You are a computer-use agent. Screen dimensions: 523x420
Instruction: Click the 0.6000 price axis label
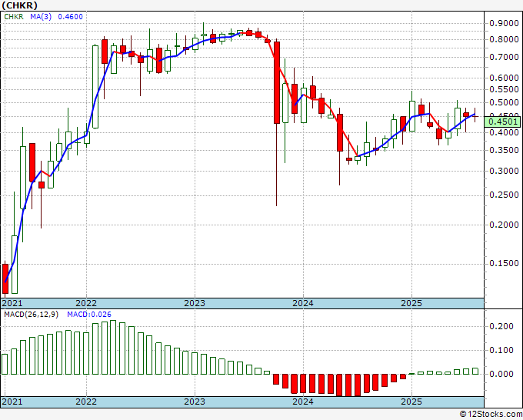(504, 78)
